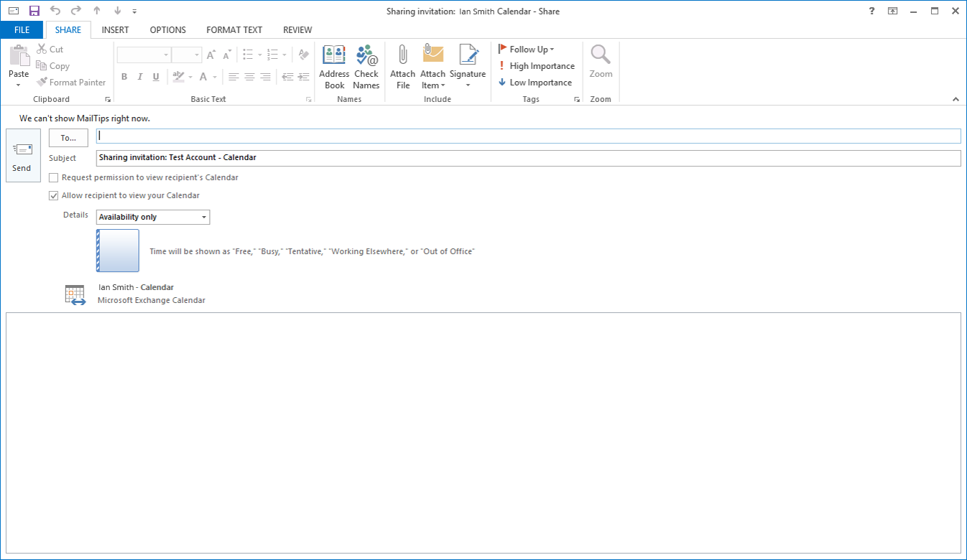Viewport: 967px width, 560px height.
Task: Click inside the message body area
Action: [x=483, y=431]
